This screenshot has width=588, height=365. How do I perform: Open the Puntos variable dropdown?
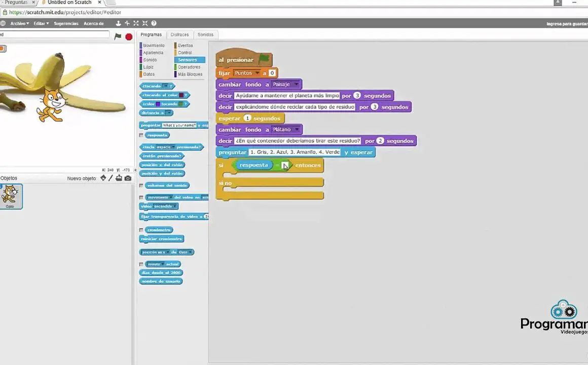point(257,73)
